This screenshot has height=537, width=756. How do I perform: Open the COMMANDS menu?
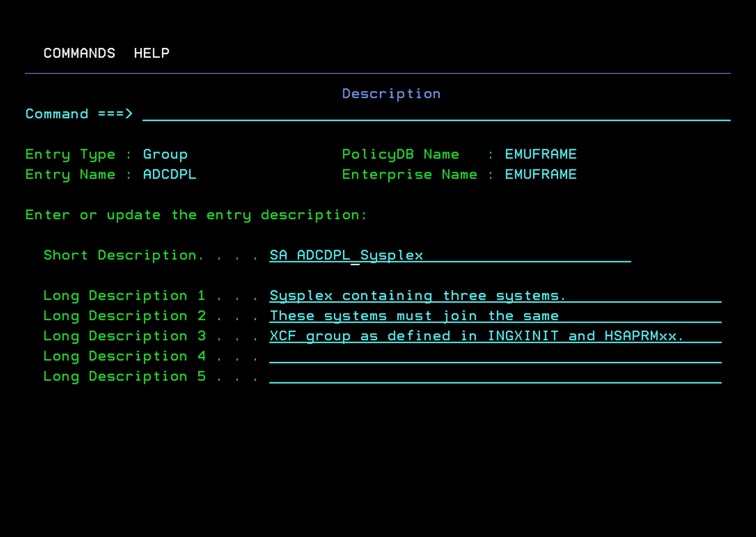79,53
